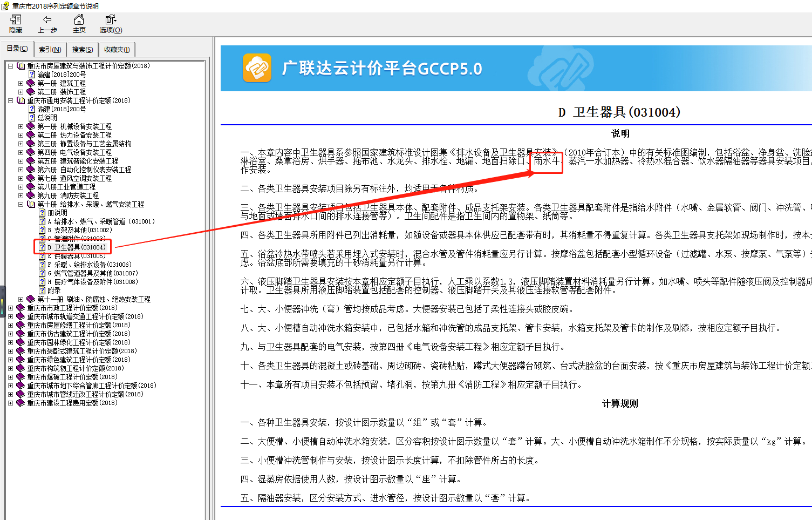The image size is (812, 520).
Task: Click the 隐藏 (Hide) toolbar icon
Action: coord(16,20)
